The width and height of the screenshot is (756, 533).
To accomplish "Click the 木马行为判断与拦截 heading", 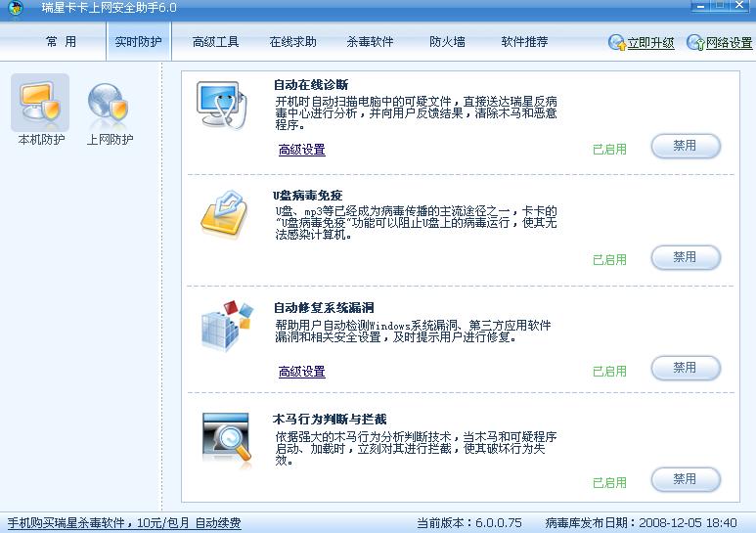I will click(330, 419).
